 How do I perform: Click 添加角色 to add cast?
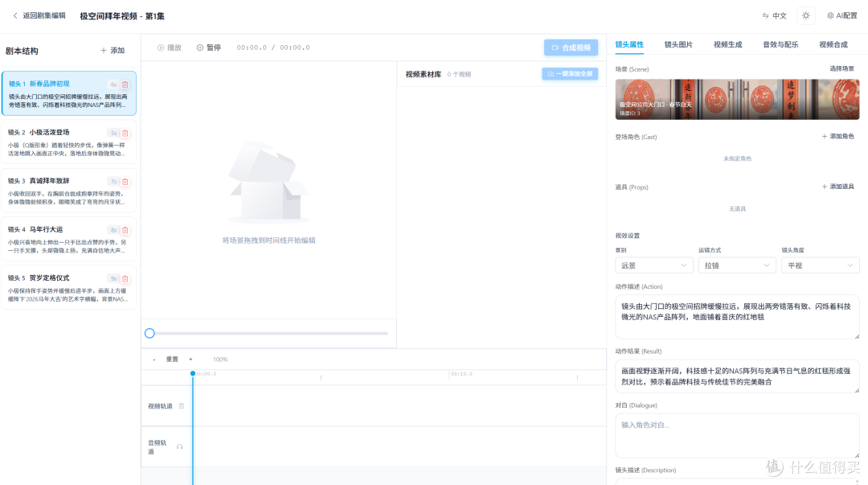coord(837,137)
